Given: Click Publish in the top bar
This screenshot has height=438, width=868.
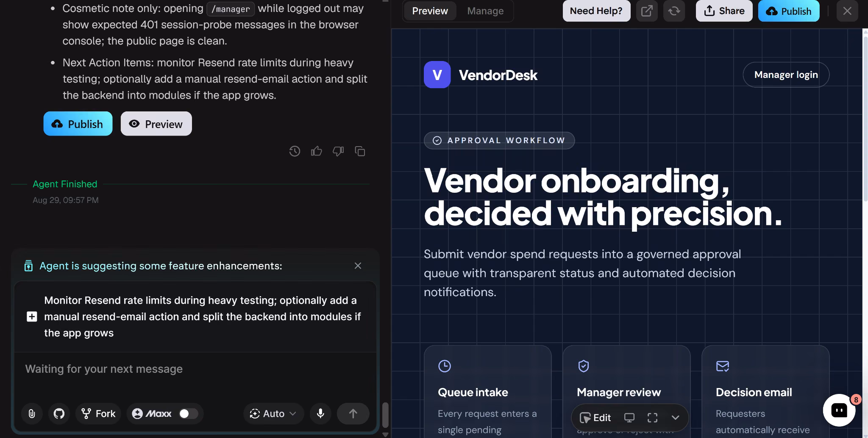Looking at the screenshot, I should [x=789, y=11].
